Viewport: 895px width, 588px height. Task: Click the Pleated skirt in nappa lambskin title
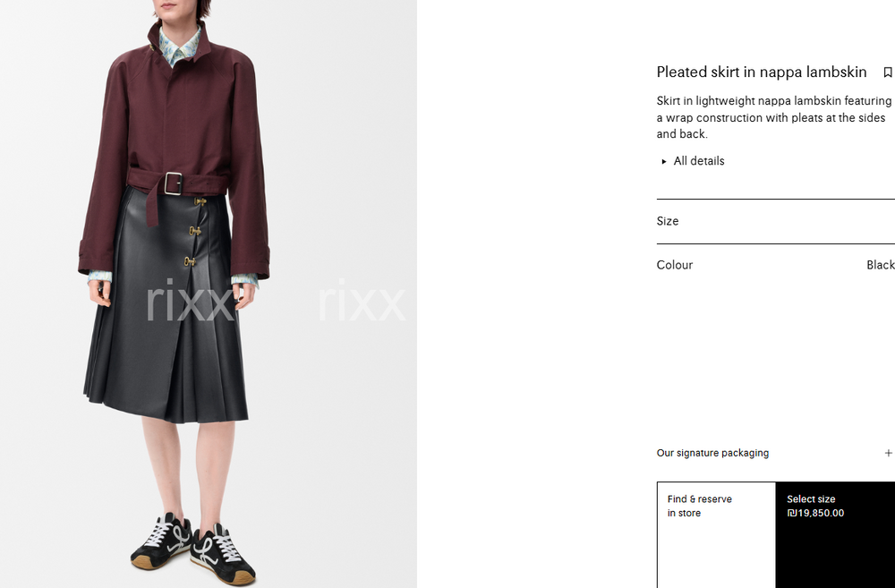tap(762, 72)
